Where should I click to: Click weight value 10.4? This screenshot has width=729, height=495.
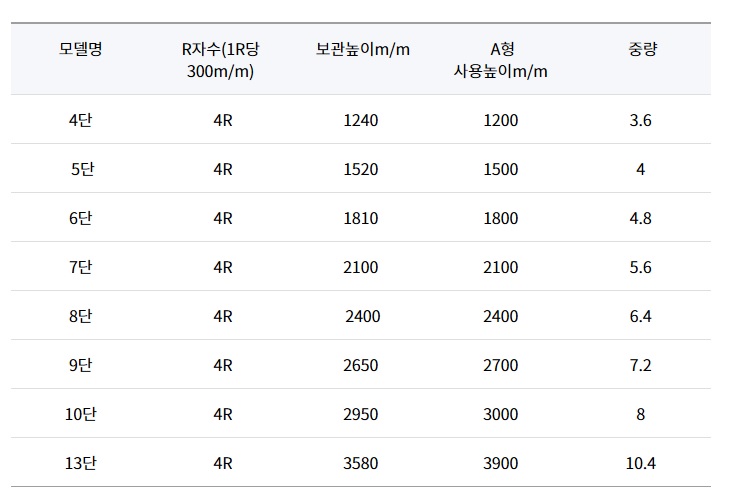tap(641, 463)
